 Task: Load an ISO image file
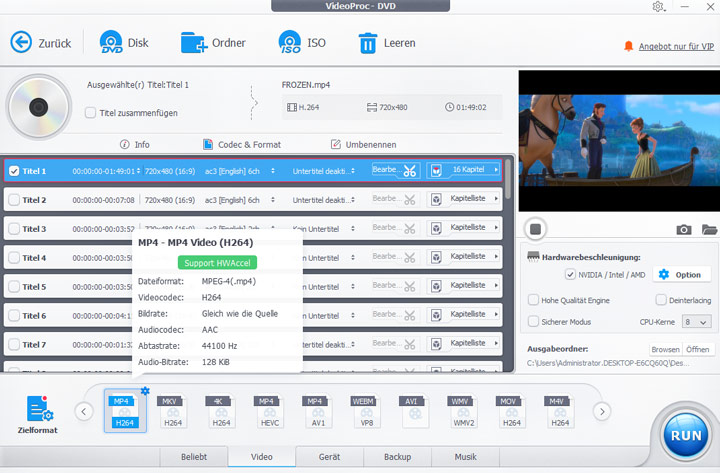[x=290, y=42]
